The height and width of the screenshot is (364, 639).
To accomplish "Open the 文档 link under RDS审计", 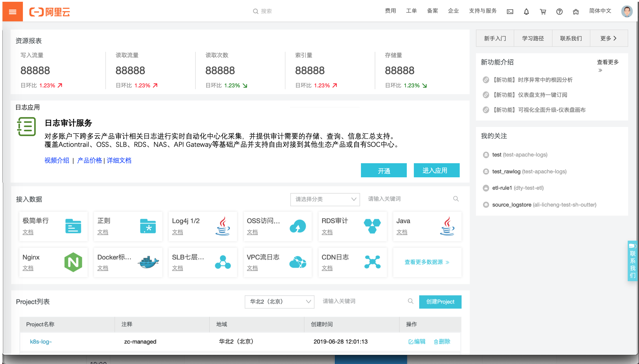I will pos(327,232).
